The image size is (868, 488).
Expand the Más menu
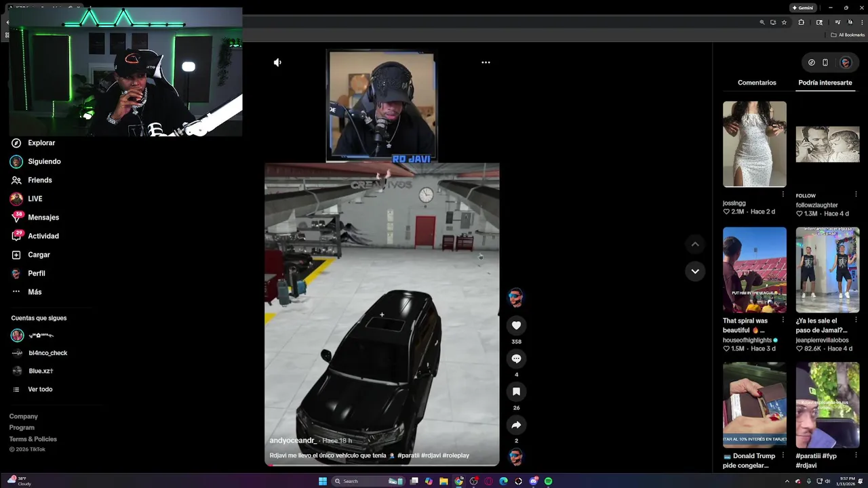point(27,292)
